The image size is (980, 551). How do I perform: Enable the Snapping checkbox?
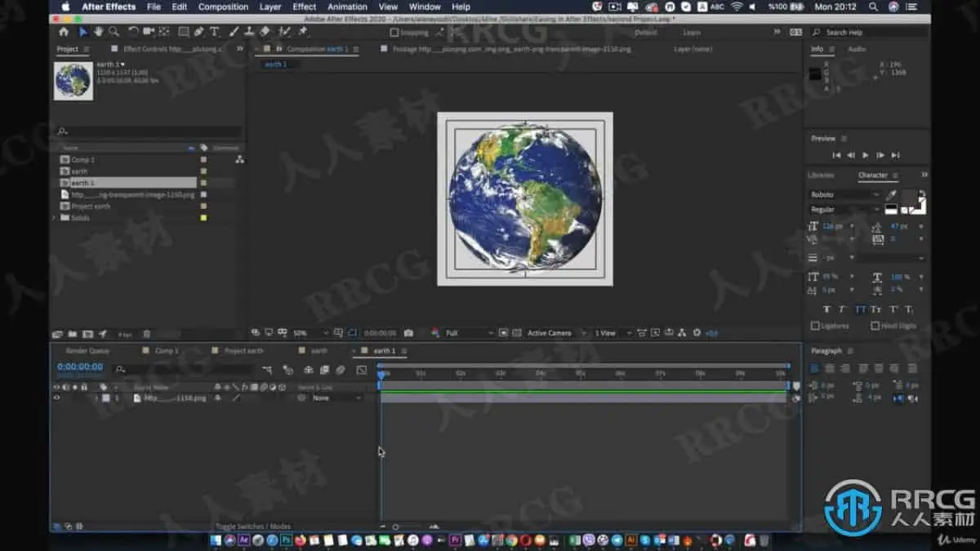point(394,33)
